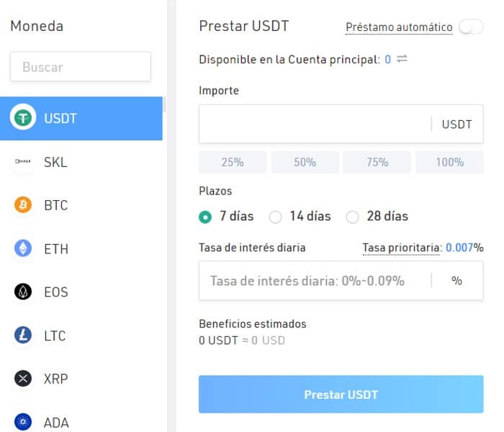The image size is (504, 432).
Task: Select the USDT Tether coin icon
Action: tap(23, 117)
